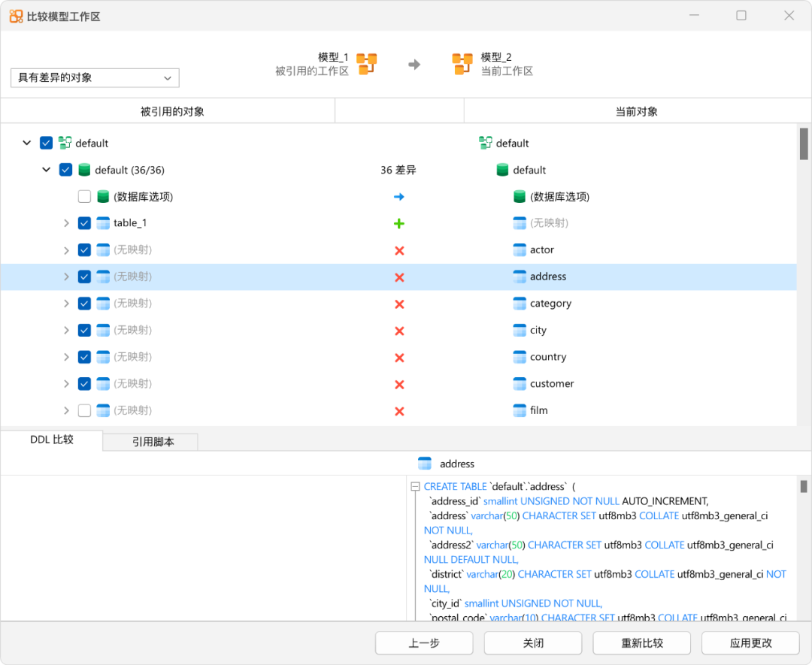Image resolution: width=812 pixels, height=665 pixels.
Task: Click the table icon next to table_1
Action: click(103, 223)
